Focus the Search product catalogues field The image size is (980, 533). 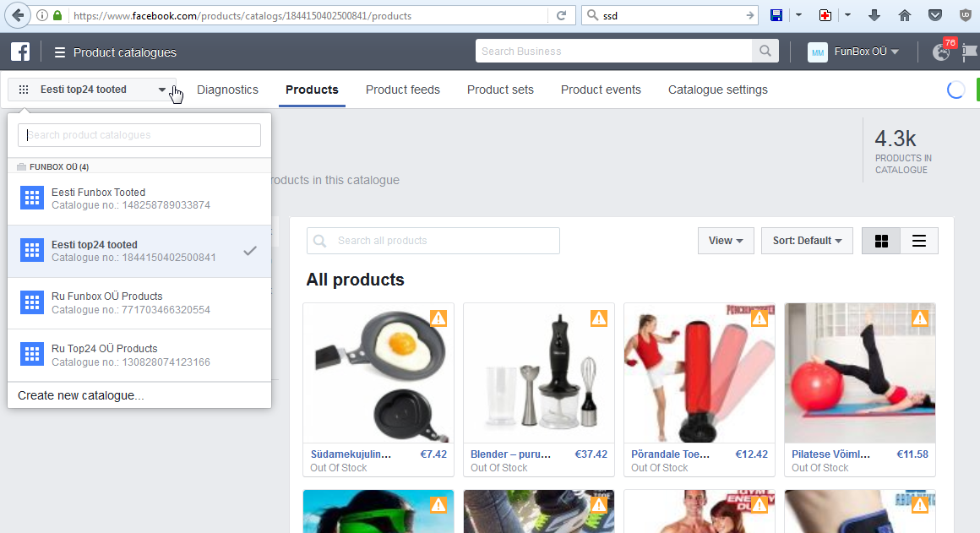point(139,135)
